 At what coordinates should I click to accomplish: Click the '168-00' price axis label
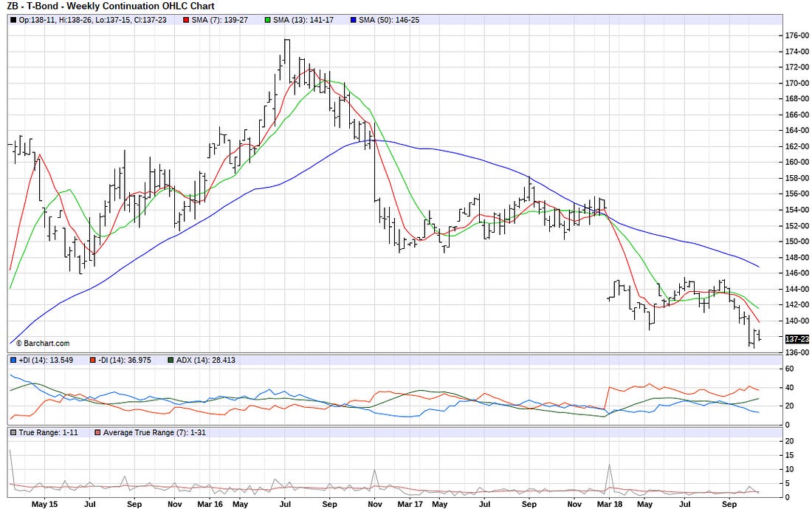coord(797,99)
